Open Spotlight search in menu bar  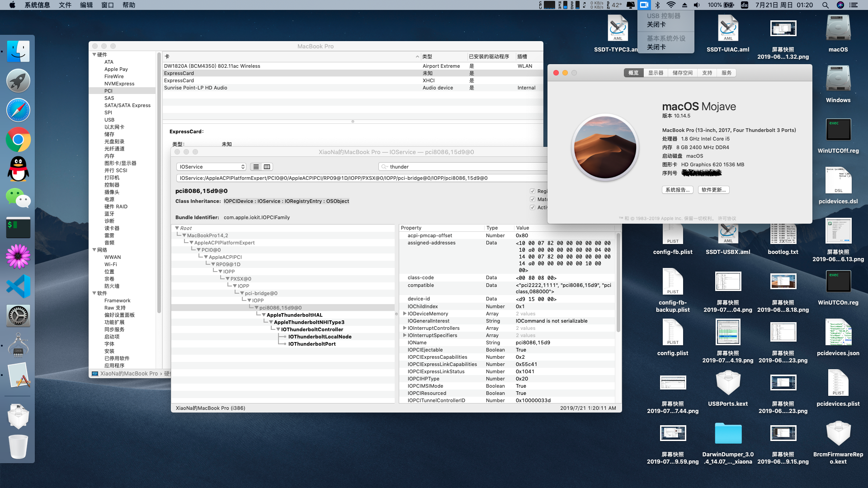tap(825, 5)
